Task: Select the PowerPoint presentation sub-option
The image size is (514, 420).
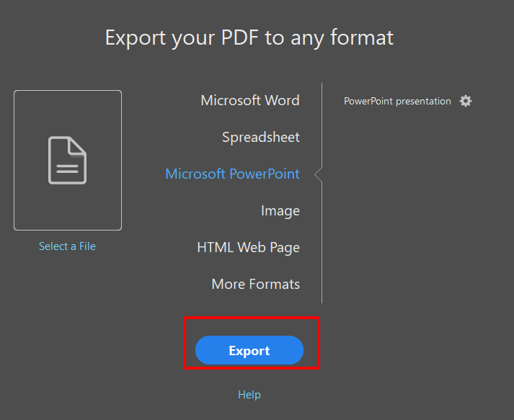Action: (397, 102)
